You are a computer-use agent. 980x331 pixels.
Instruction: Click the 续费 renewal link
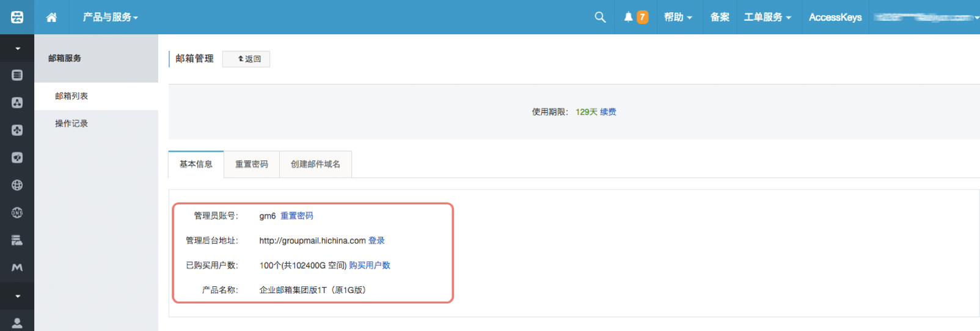608,112
